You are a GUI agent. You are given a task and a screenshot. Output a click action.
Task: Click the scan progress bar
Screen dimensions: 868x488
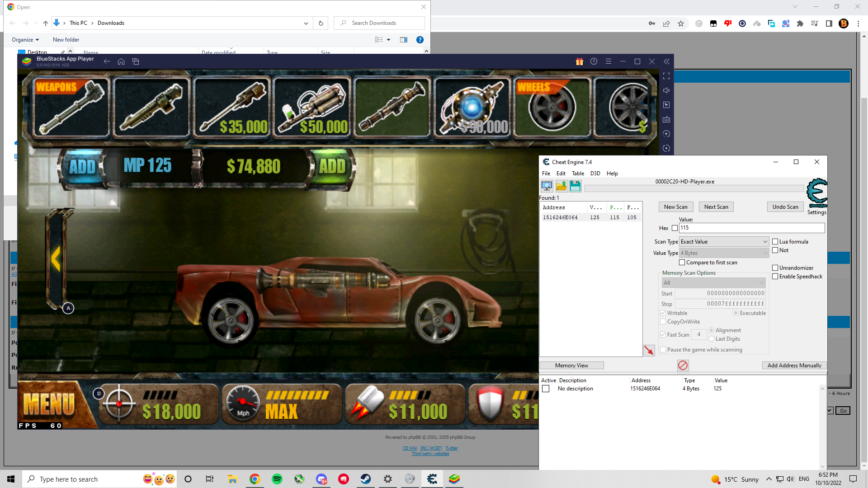point(694,188)
